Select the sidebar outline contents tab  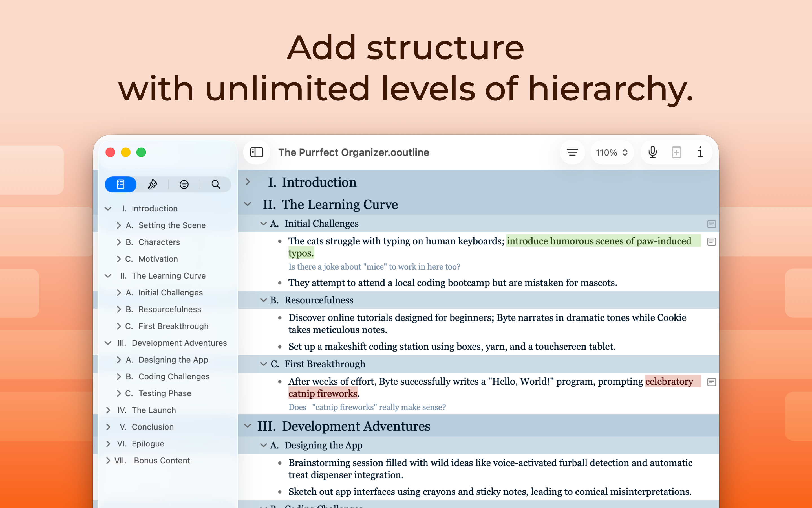120,184
